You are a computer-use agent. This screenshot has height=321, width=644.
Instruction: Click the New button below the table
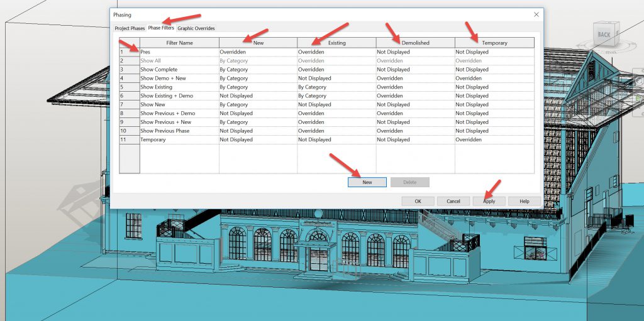point(367,182)
